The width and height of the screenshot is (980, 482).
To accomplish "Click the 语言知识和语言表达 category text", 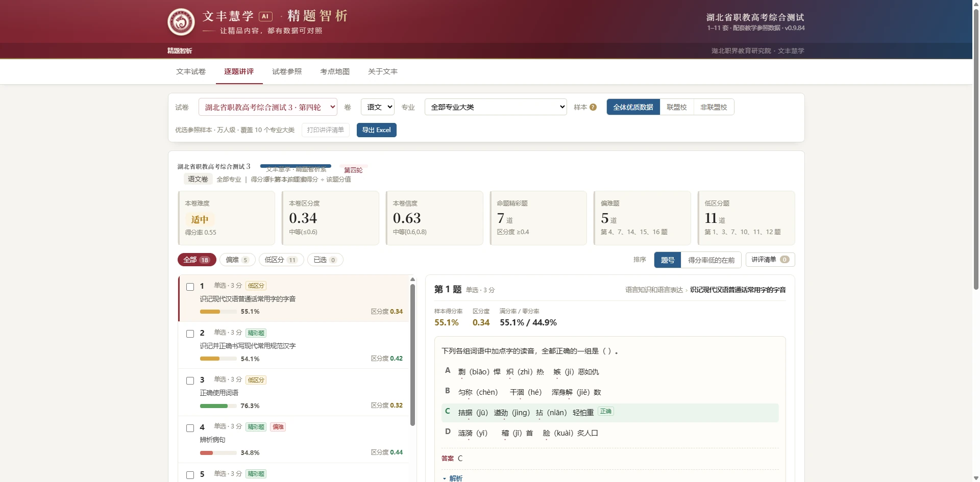I will click(654, 290).
